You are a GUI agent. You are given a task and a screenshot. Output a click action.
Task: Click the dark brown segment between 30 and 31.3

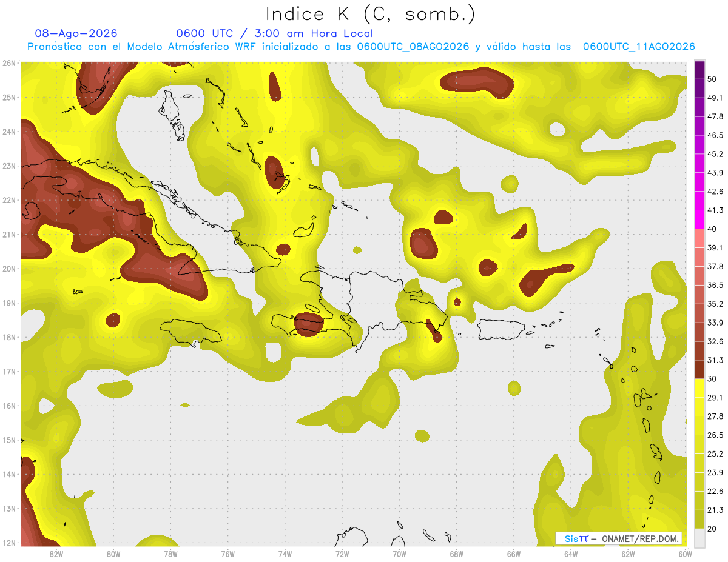pyautogui.click(x=699, y=369)
